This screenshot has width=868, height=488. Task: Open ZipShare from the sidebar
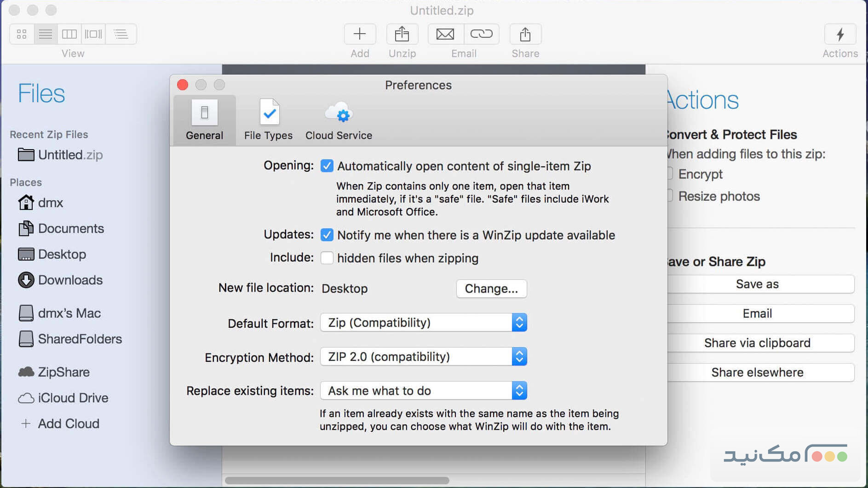click(x=63, y=372)
